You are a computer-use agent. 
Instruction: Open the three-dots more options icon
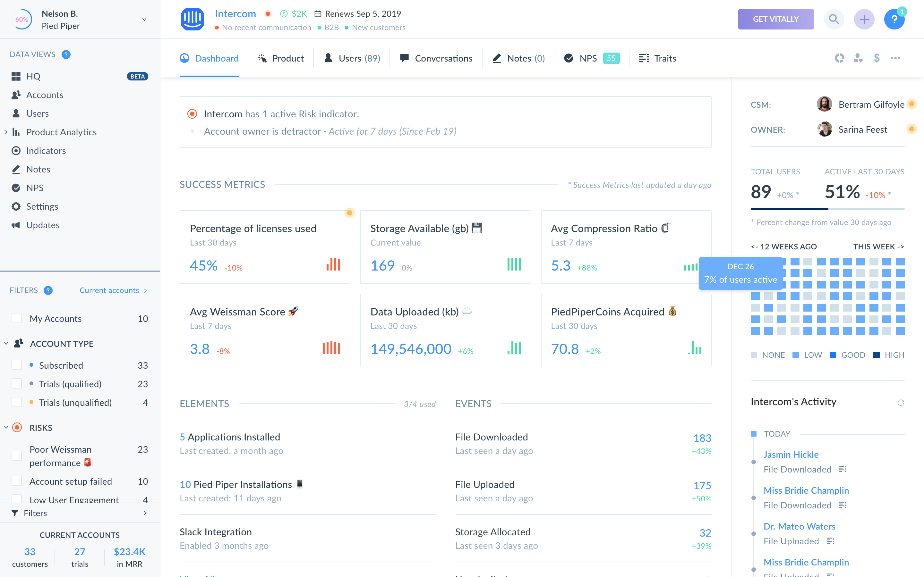[895, 58]
